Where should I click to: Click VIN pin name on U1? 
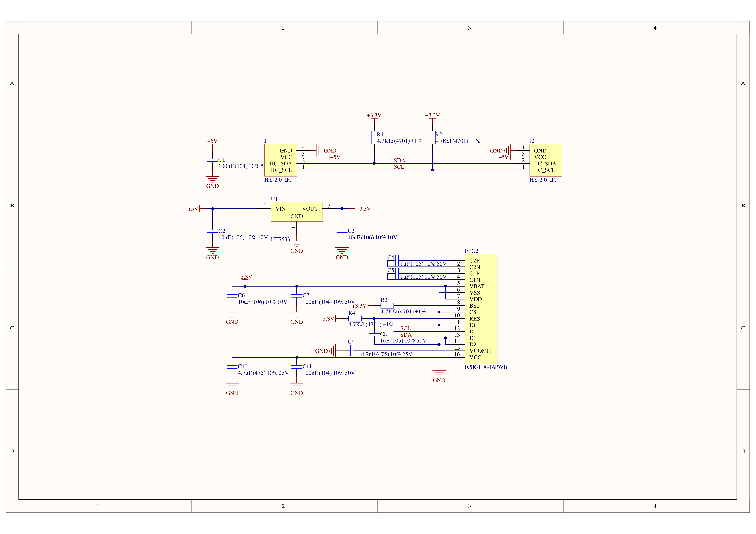click(280, 209)
